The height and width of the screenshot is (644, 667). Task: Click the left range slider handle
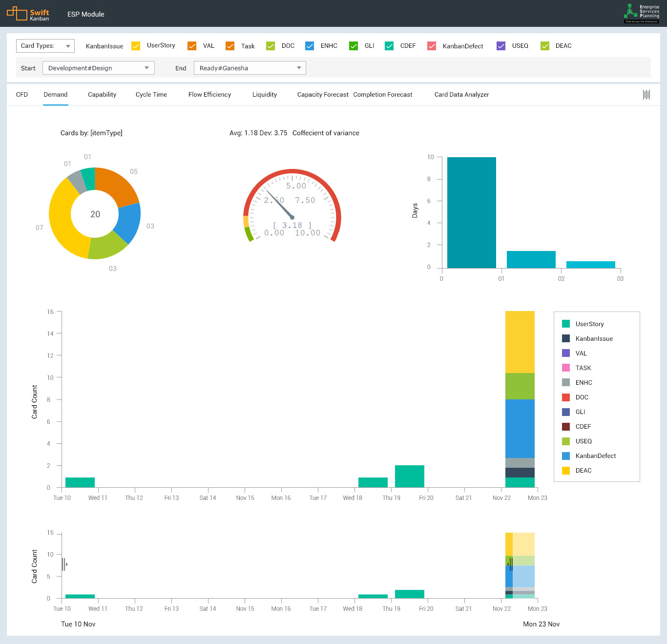pos(63,564)
